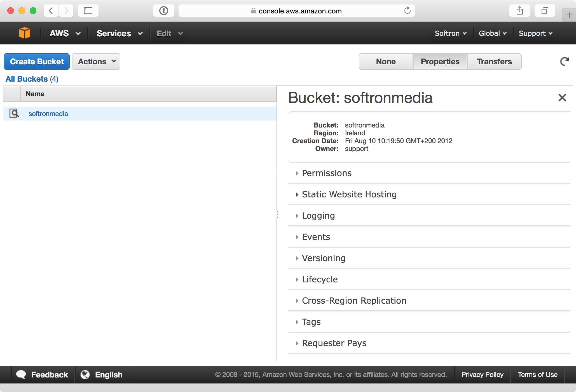Image resolution: width=576 pixels, height=392 pixels.
Task: Click the Owner value support
Action: click(357, 149)
